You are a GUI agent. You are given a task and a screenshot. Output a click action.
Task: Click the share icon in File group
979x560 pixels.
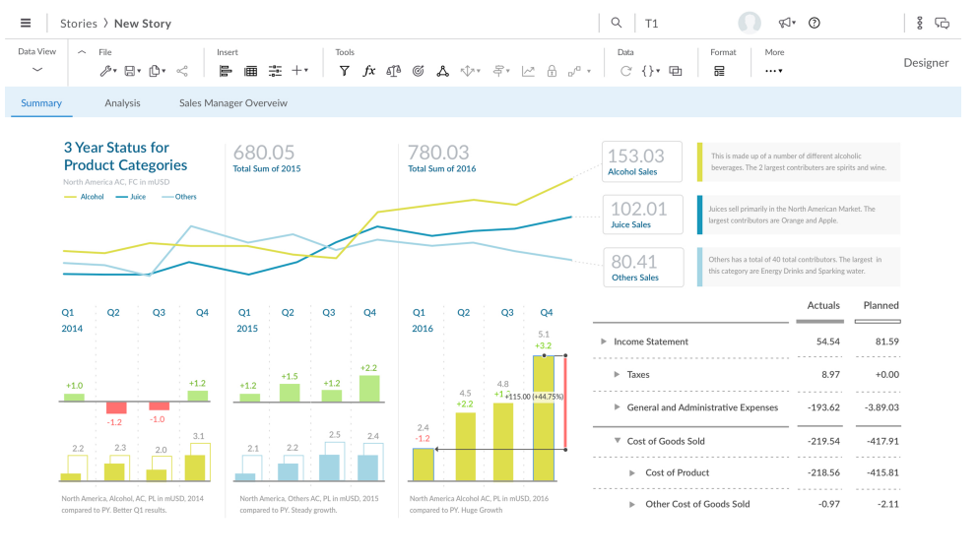coord(182,71)
